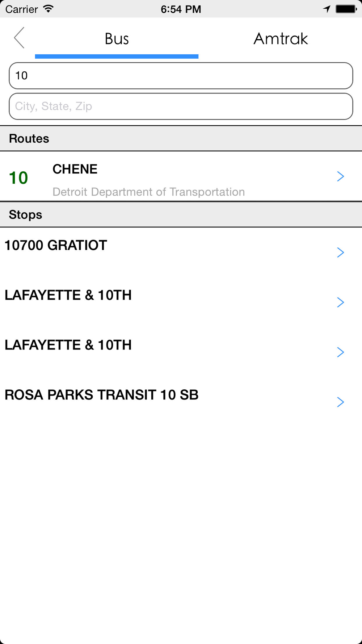Viewport: 362px width, 644px height.
Task: Select the second LAFAYETTE & 10TH stop
Action: pos(68,345)
